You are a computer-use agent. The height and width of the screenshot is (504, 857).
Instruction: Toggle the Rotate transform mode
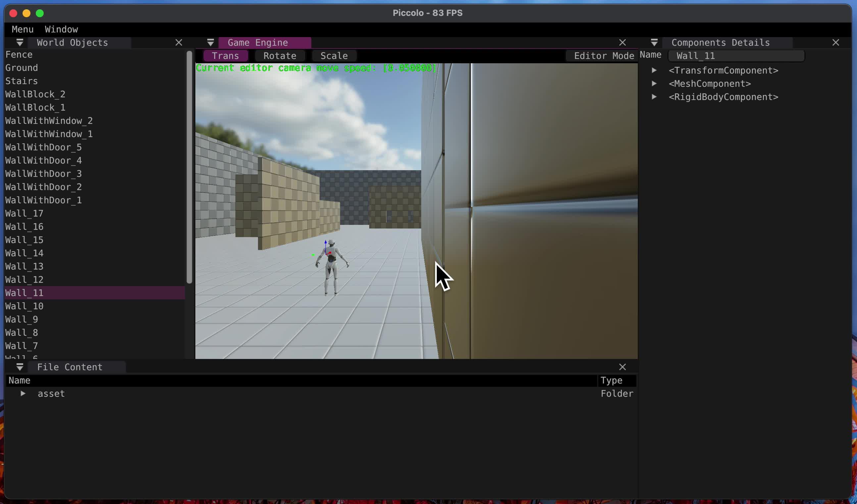point(279,56)
